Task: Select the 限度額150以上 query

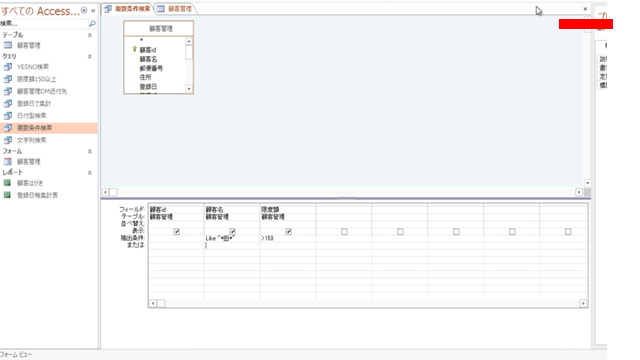Action: (x=36, y=79)
